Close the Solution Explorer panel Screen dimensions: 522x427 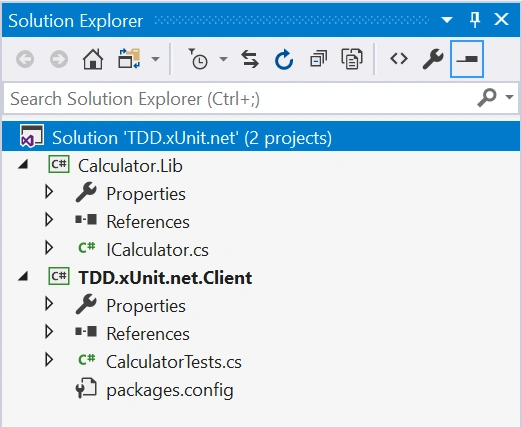coord(501,19)
